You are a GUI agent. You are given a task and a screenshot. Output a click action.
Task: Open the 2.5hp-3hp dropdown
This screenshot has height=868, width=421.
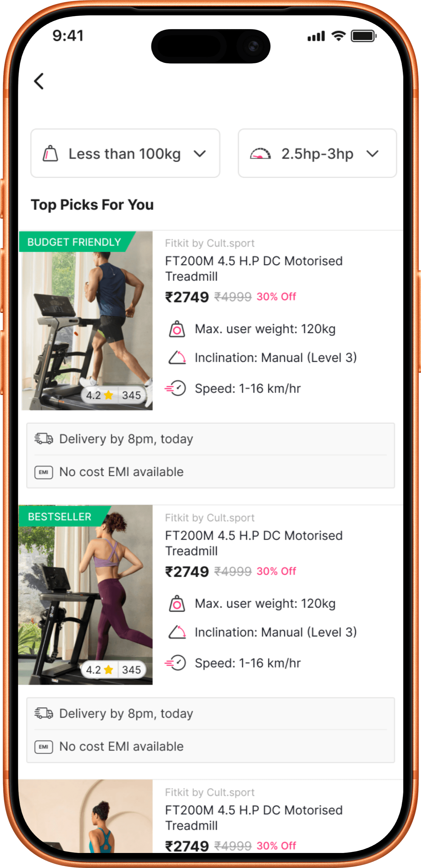(317, 153)
